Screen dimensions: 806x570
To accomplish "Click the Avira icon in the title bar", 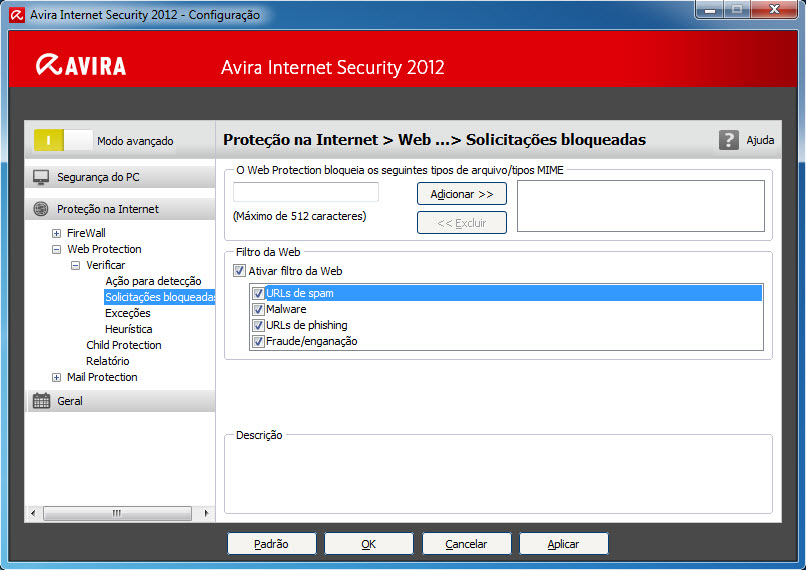I will click(x=17, y=14).
